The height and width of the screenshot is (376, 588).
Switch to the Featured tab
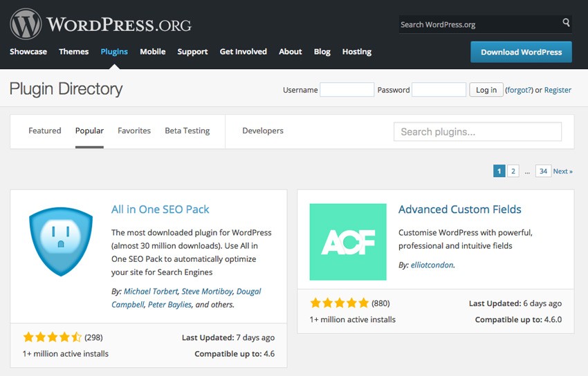click(45, 131)
